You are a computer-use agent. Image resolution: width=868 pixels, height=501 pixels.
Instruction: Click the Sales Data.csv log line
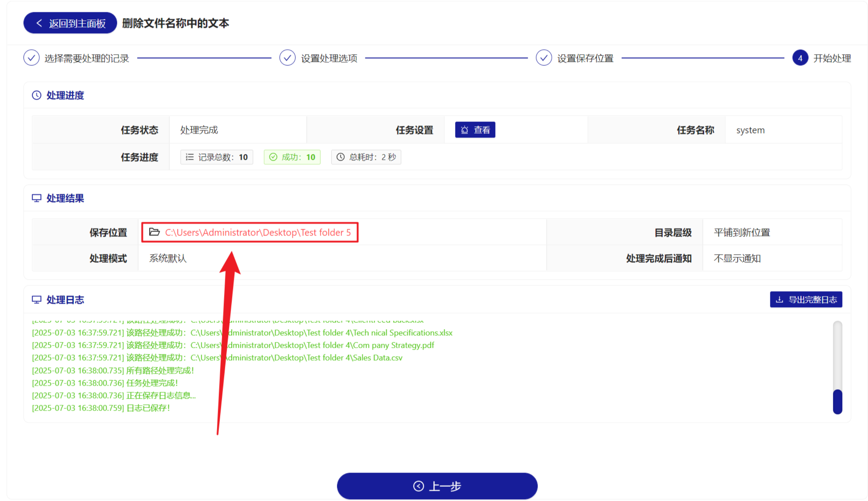click(x=217, y=358)
